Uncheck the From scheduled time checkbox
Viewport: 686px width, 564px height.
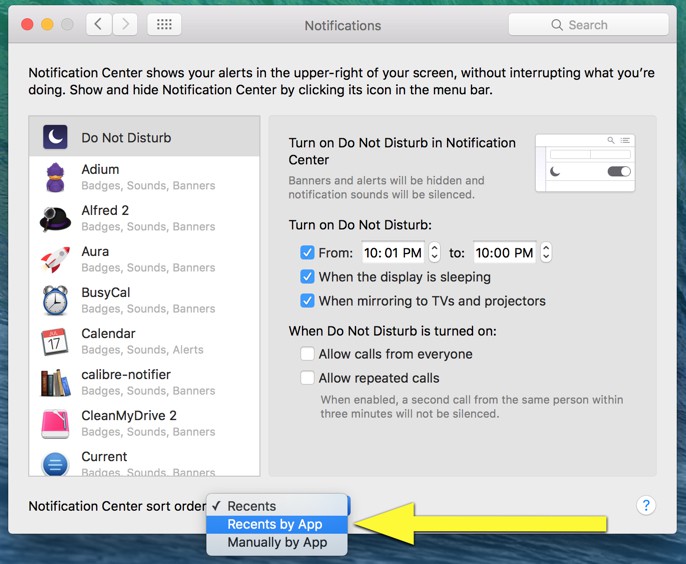pos(308,253)
